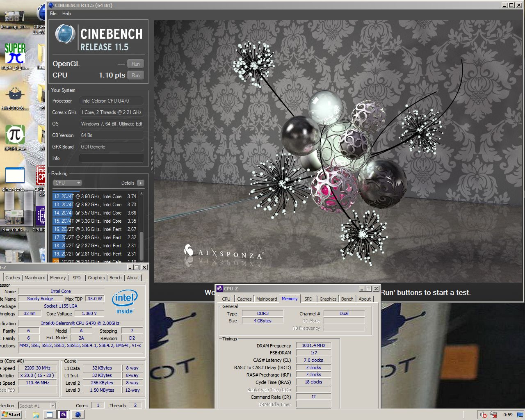525x420 pixels.
Task: Click the Processor value Intel Celeron CPU G470
Action: click(112, 101)
